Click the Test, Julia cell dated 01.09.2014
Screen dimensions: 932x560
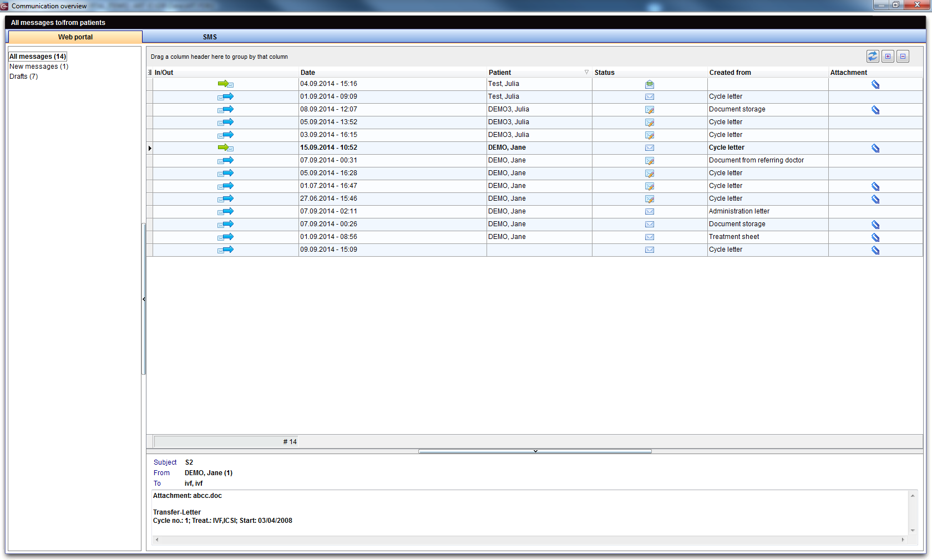[539, 96]
